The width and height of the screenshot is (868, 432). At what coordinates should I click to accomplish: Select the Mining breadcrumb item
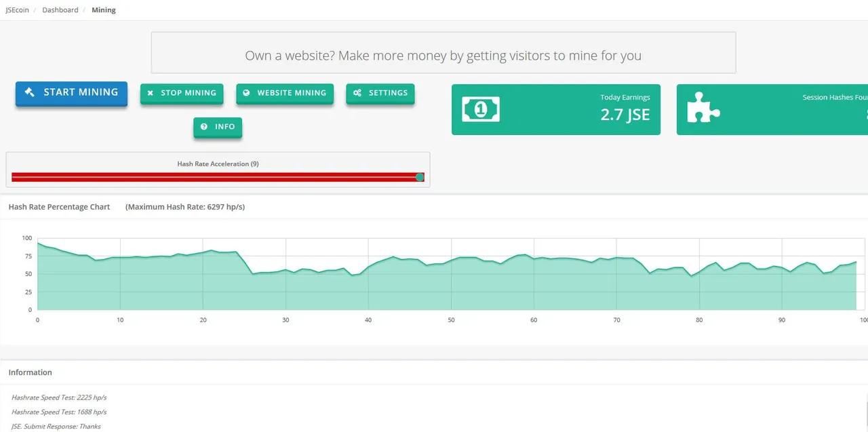pos(104,10)
